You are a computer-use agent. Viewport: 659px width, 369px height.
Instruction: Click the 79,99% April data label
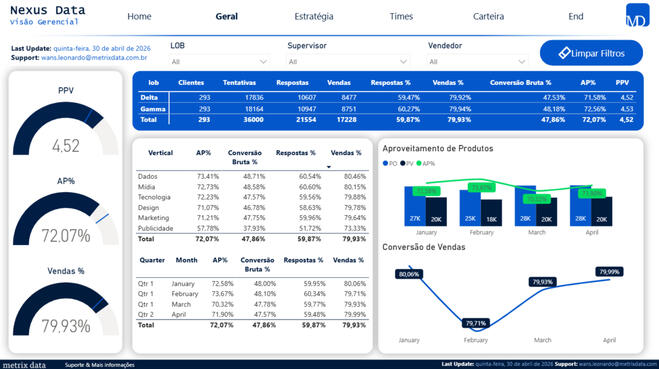click(x=609, y=272)
